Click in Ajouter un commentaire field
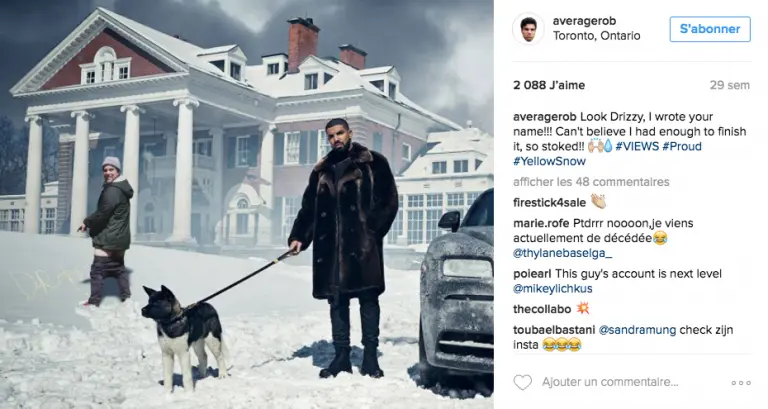The height and width of the screenshot is (409, 768). [x=610, y=382]
